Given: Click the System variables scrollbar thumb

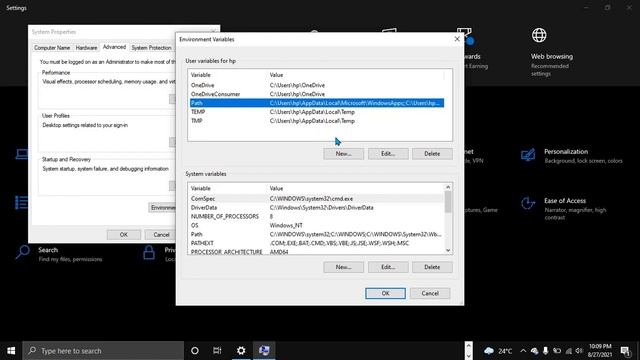Looking at the screenshot, I should tap(448, 202).
